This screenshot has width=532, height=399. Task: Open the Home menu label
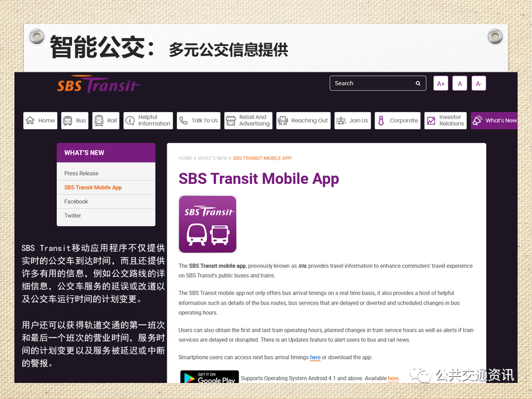46,120
